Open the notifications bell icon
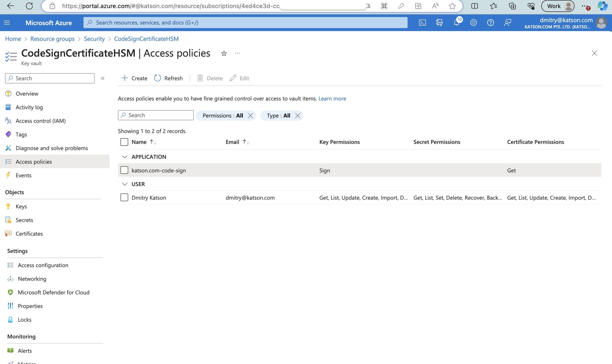Viewport: 612px width, 364px height. 456,22
